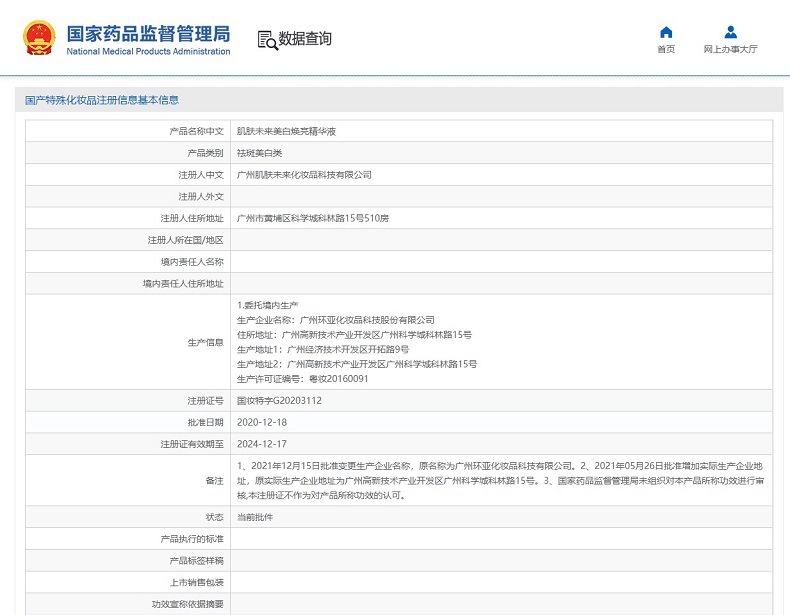Open the 首页 text link

coord(666,50)
